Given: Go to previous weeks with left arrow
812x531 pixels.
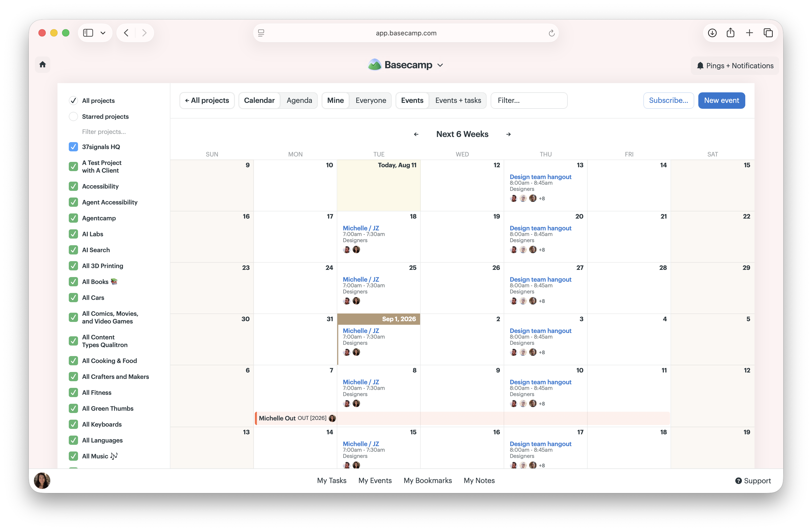Looking at the screenshot, I should click(416, 134).
